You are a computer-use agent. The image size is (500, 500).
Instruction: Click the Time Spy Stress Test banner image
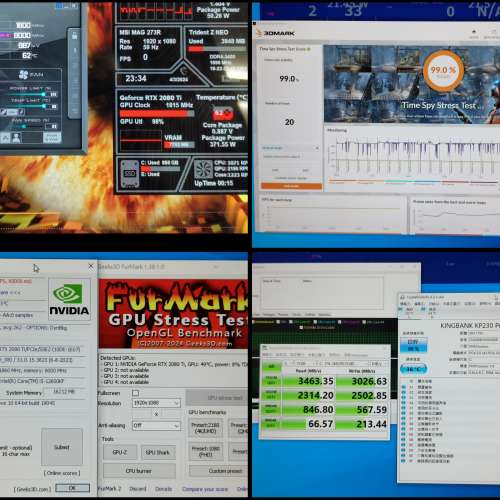click(412, 84)
